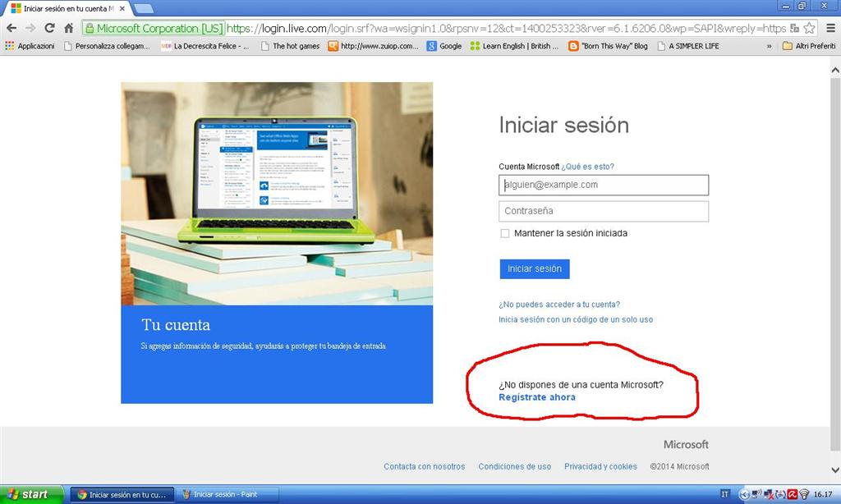Click the page scrollbar down arrow
Viewport: 841px width, 504px height.
pos(835,470)
